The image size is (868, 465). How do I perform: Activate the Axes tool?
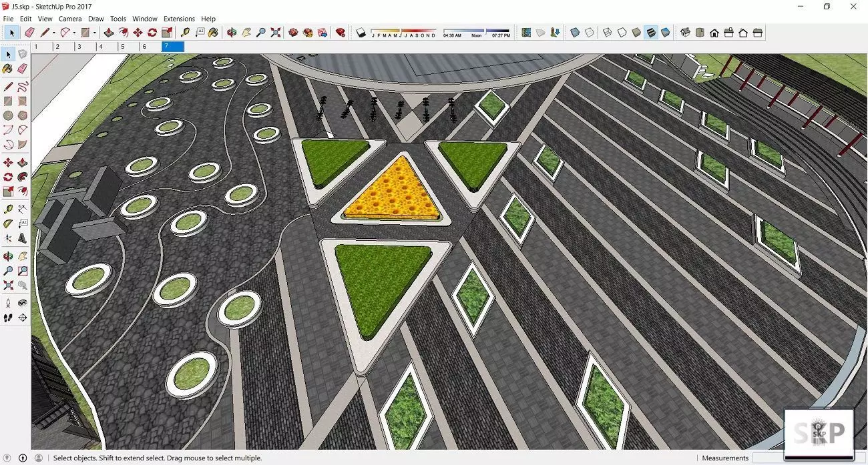8,238
